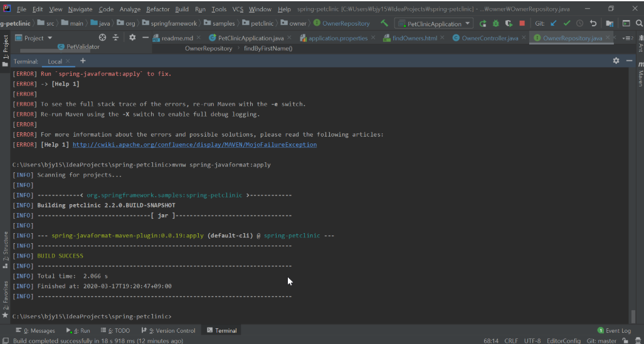Open the Refactor menu
This screenshot has height=344, width=644.
[158, 9]
